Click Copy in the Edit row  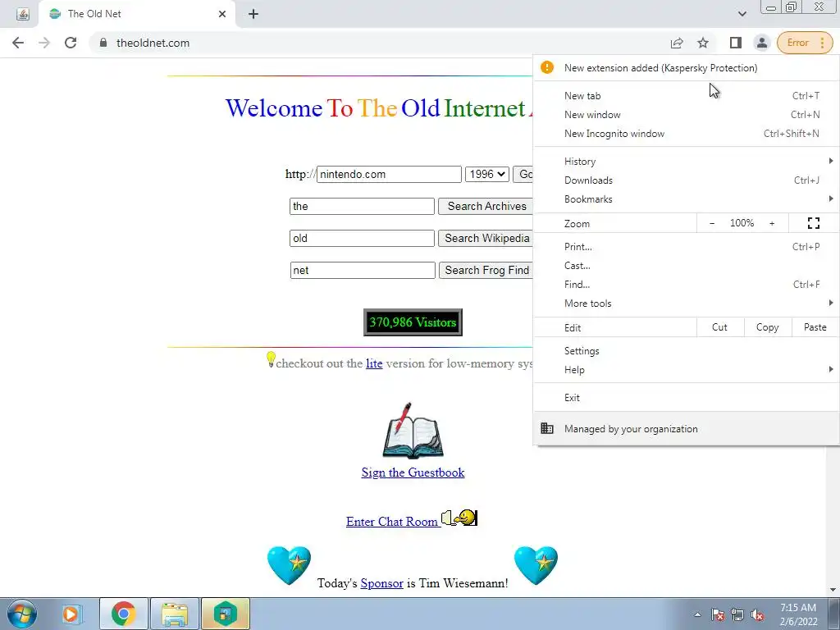pos(768,327)
